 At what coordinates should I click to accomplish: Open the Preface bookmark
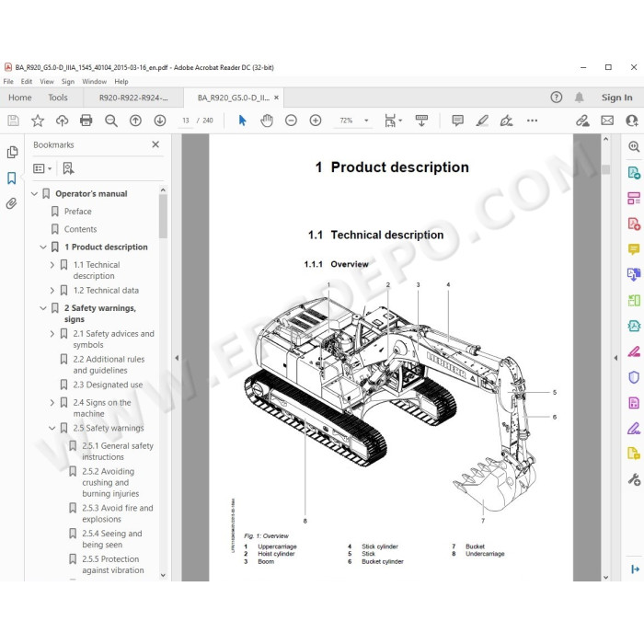[77, 212]
